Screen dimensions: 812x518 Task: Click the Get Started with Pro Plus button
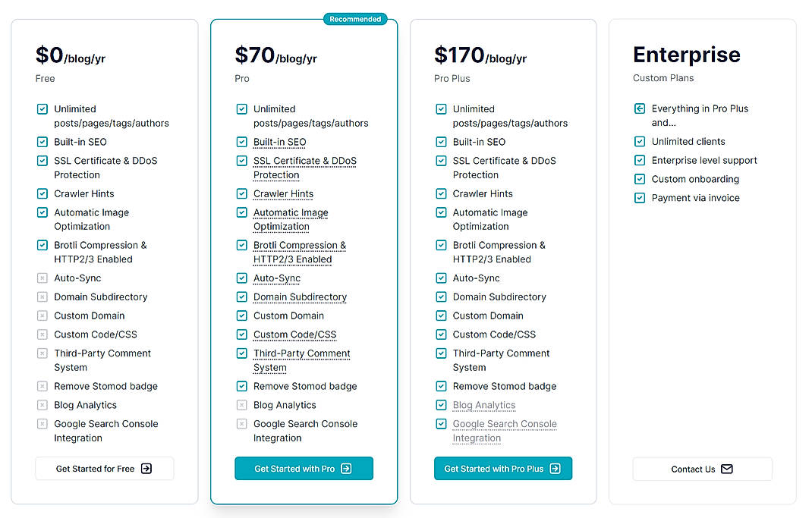click(503, 468)
